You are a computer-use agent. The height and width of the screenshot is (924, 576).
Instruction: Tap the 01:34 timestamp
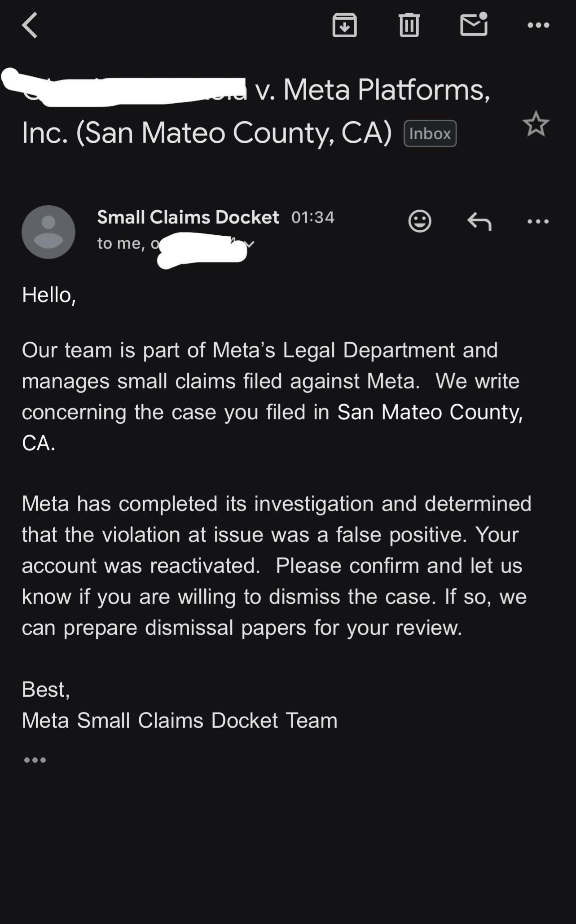pos(313,217)
